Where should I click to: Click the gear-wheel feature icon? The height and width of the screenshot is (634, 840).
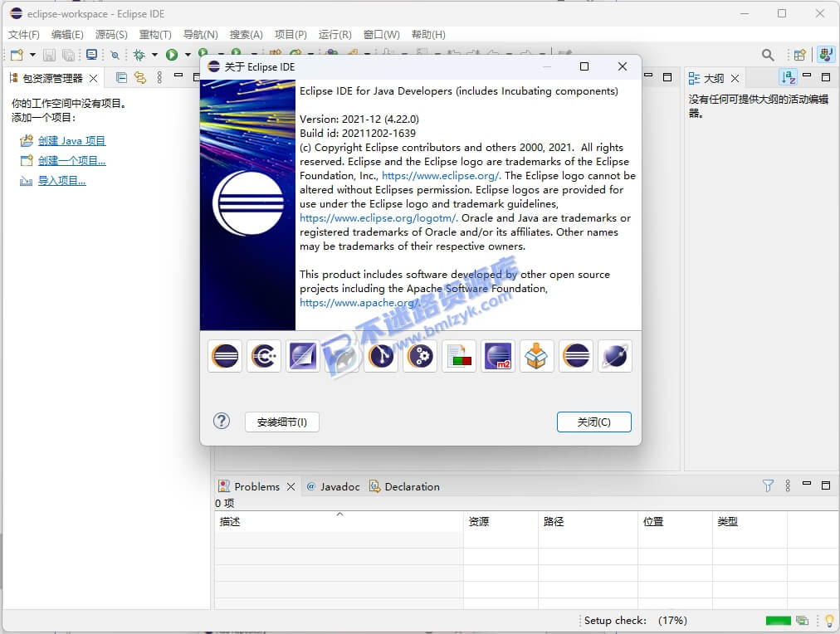[x=420, y=356]
